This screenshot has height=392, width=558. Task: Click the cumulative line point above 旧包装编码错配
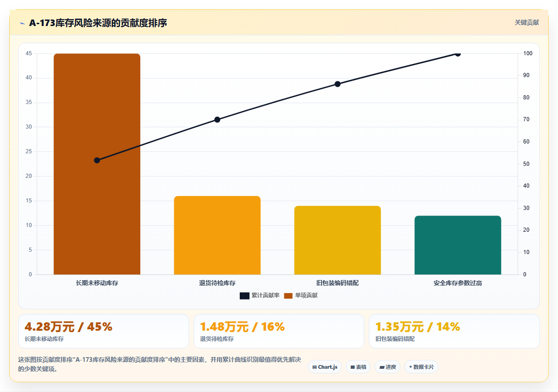(x=338, y=84)
